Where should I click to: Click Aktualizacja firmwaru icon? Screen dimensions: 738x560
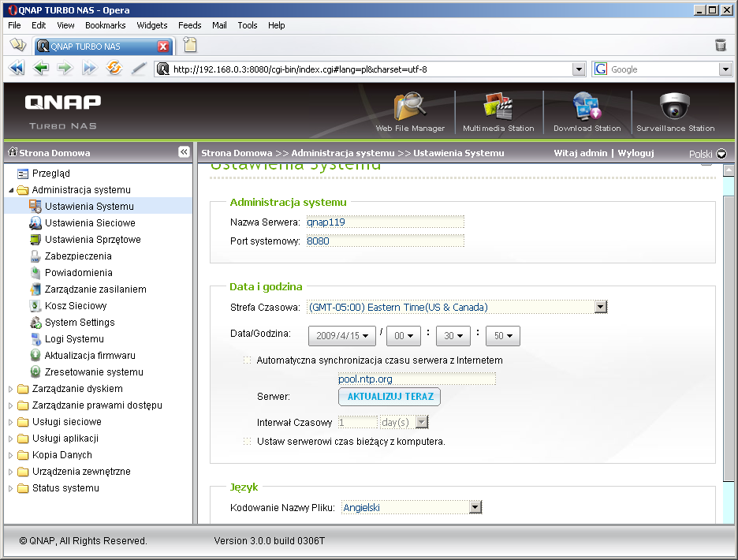pos(35,355)
